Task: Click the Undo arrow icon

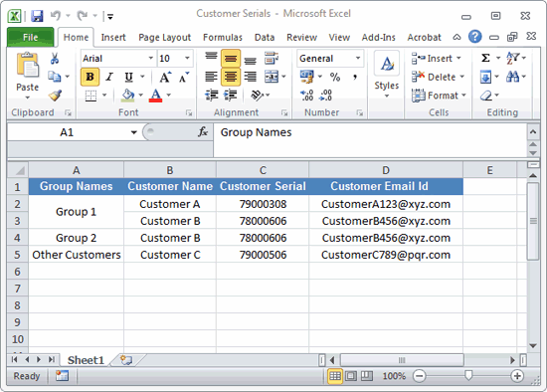Action: [55, 15]
